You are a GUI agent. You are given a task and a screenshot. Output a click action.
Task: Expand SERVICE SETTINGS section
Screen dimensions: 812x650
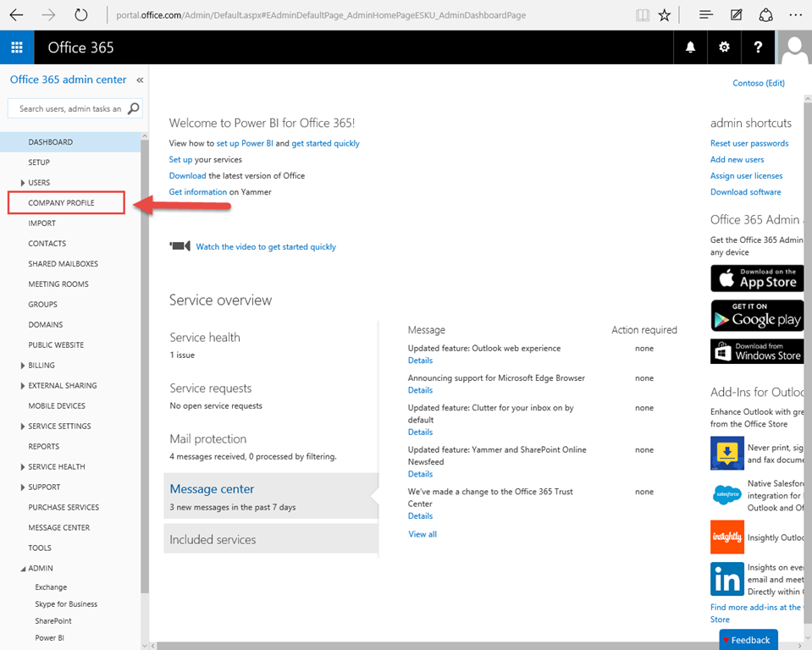click(x=22, y=427)
